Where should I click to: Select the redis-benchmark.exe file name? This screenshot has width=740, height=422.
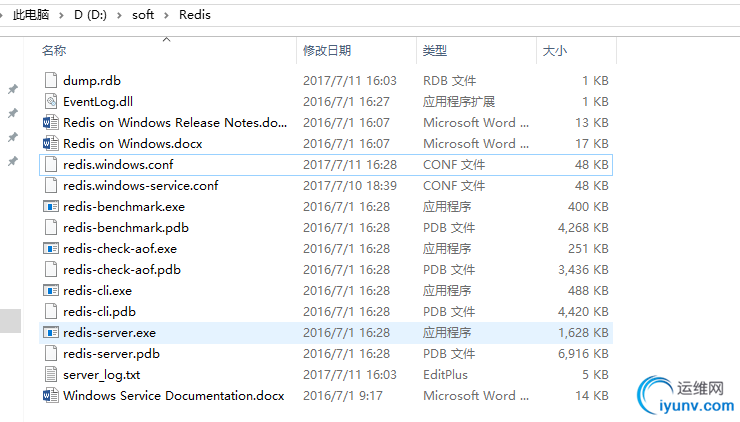click(x=124, y=207)
